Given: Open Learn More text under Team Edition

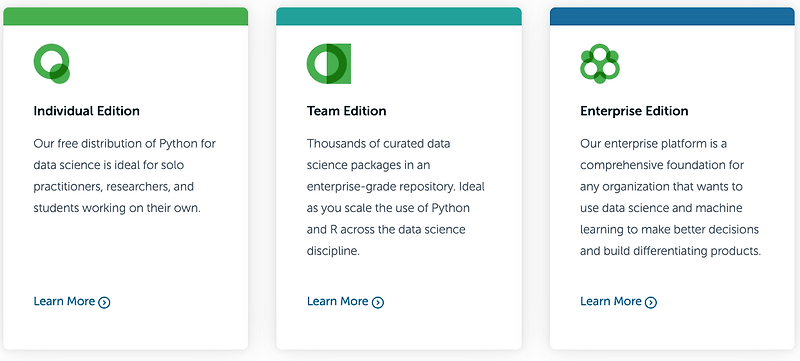Looking at the screenshot, I should click(x=337, y=301).
